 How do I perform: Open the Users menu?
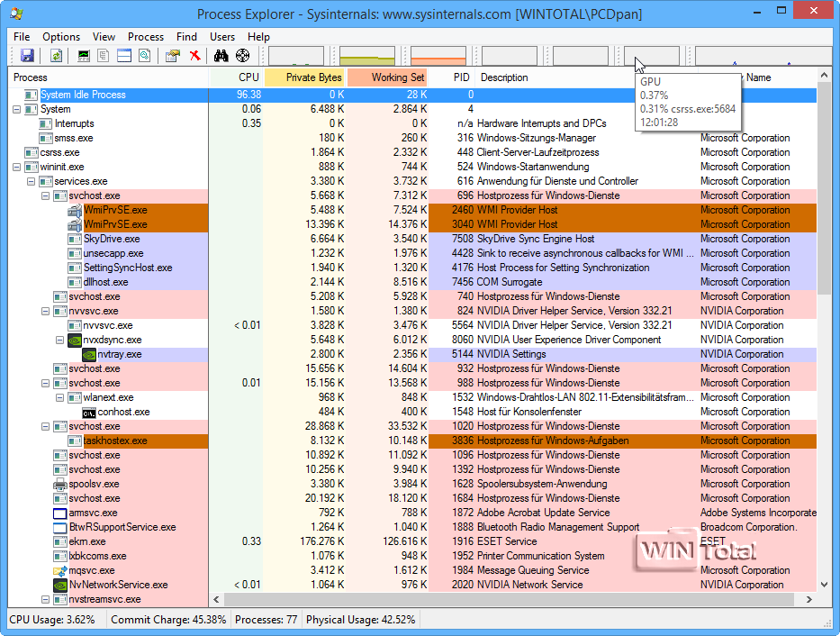point(222,37)
